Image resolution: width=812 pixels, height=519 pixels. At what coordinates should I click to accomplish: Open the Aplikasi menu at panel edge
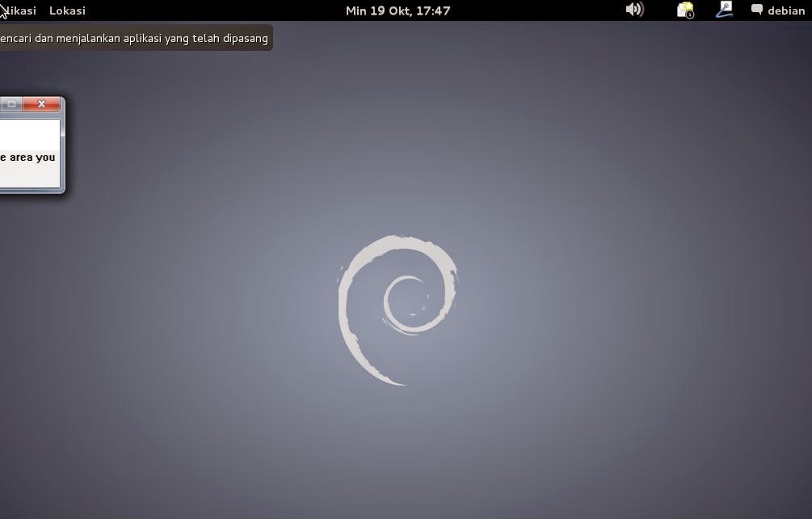pos(18,11)
